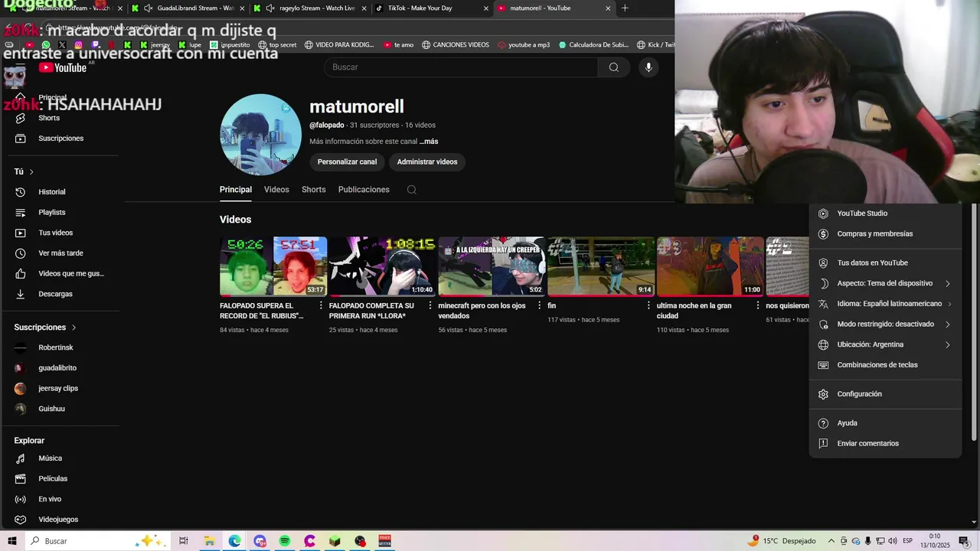This screenshot has height=551, width=980.
Task: Expand the Suscripciones section chevron
Action: pos(73,328)
